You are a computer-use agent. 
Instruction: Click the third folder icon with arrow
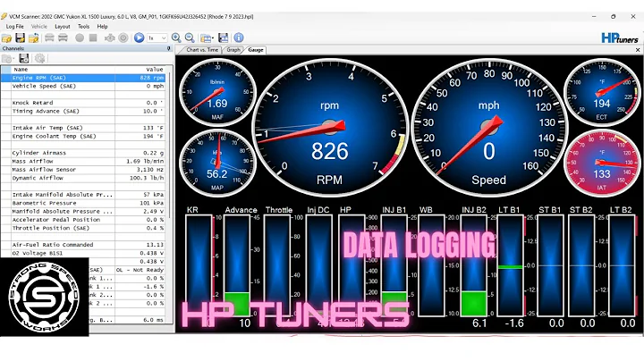tap(34, 38)
